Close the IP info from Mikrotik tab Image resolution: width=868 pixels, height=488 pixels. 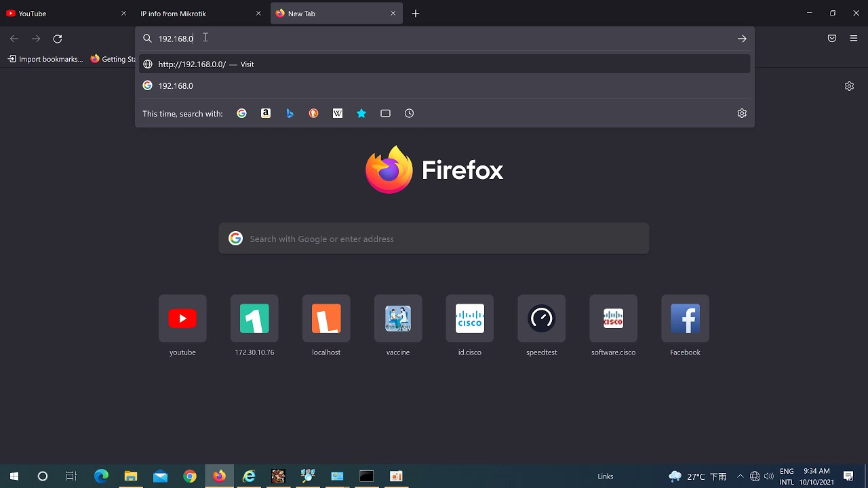coord(258,14)
